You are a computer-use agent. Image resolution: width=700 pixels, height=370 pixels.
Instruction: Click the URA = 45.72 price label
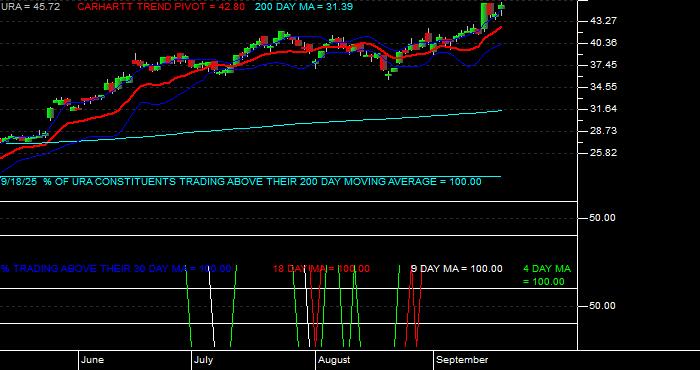coord(30,7)
